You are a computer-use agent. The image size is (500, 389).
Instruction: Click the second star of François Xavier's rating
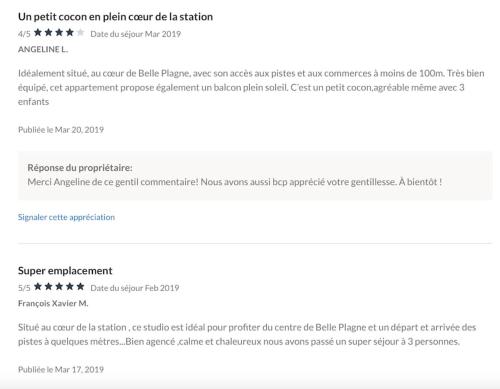(49, 287)
